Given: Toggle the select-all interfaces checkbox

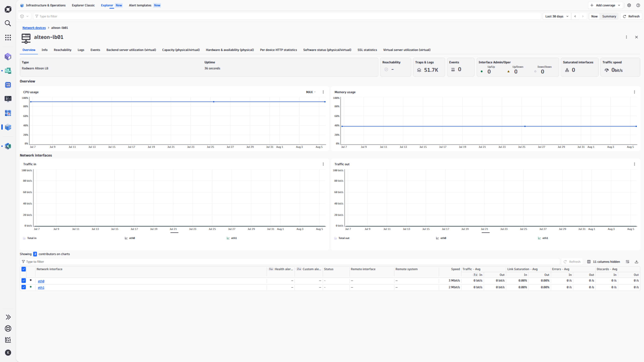Looking at the screenshot, I should coord(23,269).
